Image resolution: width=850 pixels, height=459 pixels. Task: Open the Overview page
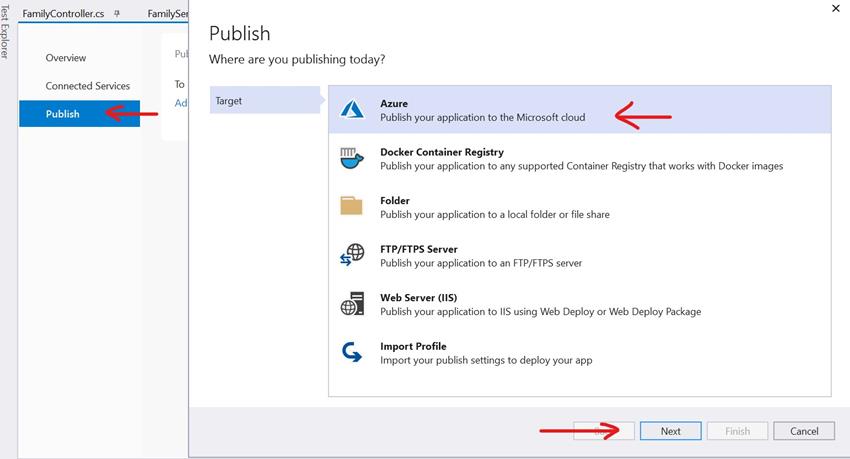tap(66, 57)
